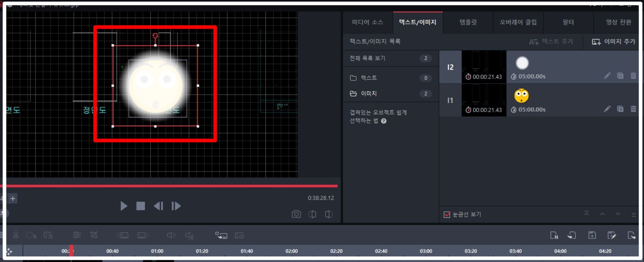Open help for 겹쳐있는 오브젝트 쉽게 선택하는 법
This screenshot has height=262, width=644.
[x=384, y=121]
